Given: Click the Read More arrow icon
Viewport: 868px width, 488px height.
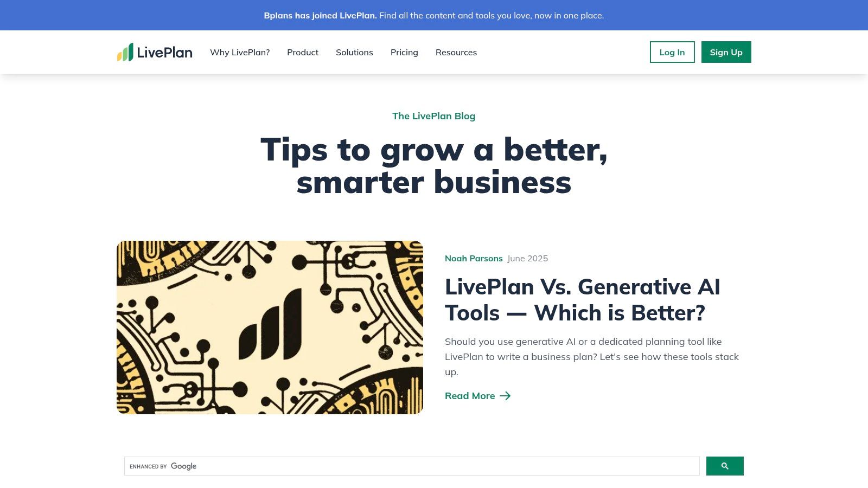Looking at the screenshot, I should pyautogui.click(x=505, y=396).
